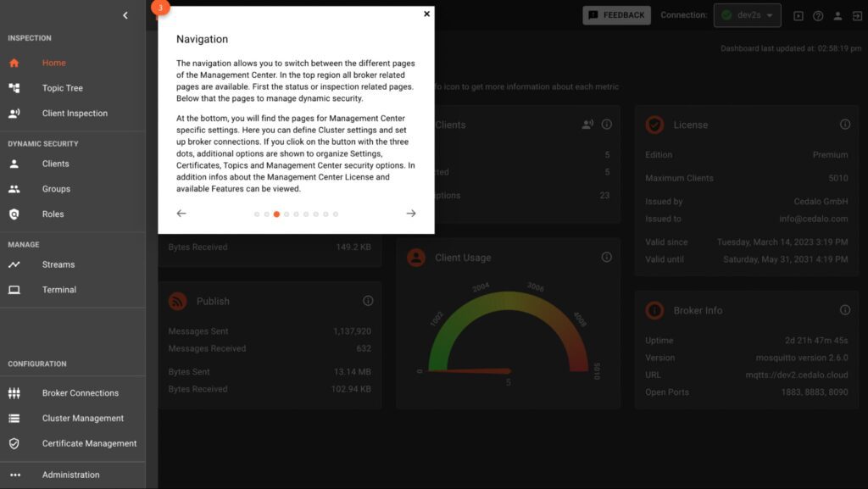Viewport: 868px width, 489px height.
Task: Click the info icon on Broker Info card
Action: tap(845, 310)
